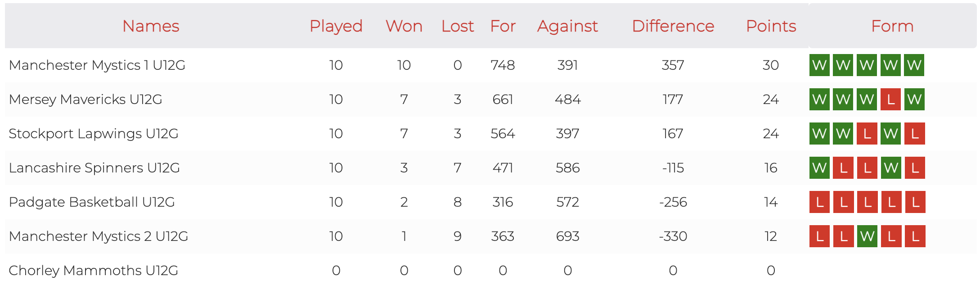The height and width of the screenshot is (290, 980).
Task: Sort by Difference column header
Action: coord(673,26)
